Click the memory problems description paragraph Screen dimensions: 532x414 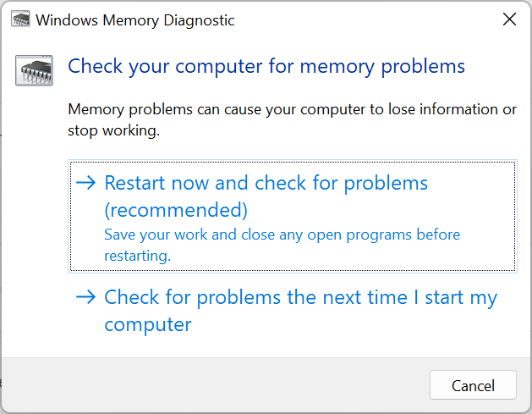pyautogui.click(x=292, y=109)
